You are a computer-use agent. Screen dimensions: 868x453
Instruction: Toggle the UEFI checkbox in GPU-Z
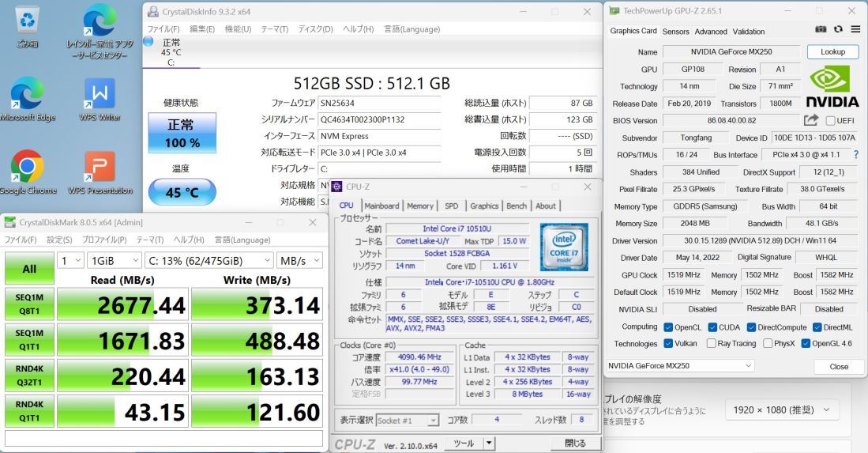point(830,120)
